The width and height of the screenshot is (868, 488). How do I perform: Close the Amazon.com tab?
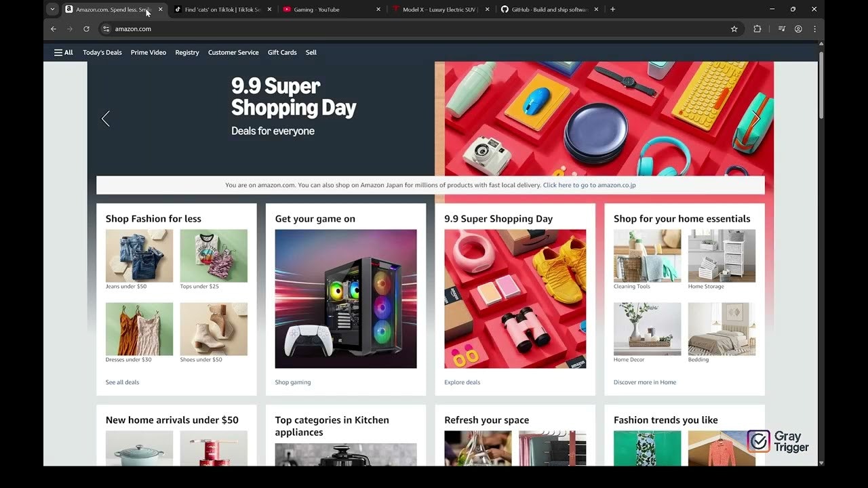click(x=161, y=9)
